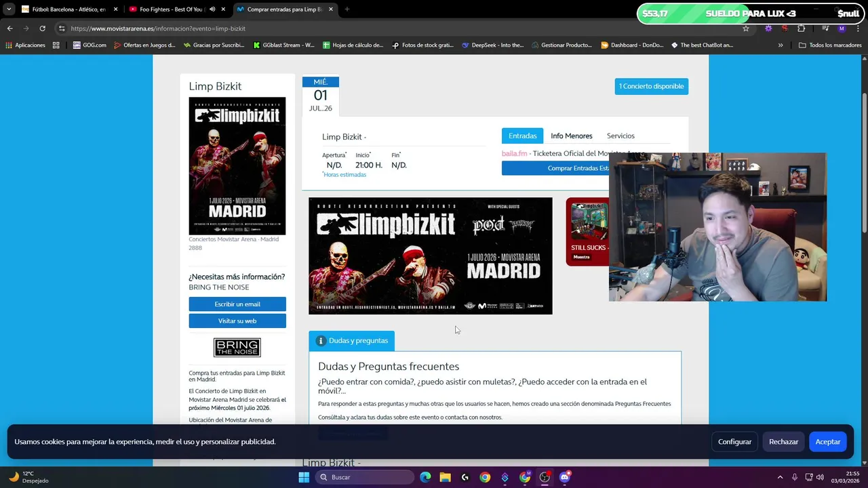
Task: Show more bookmarks with the double chevron
Action: 781,45
